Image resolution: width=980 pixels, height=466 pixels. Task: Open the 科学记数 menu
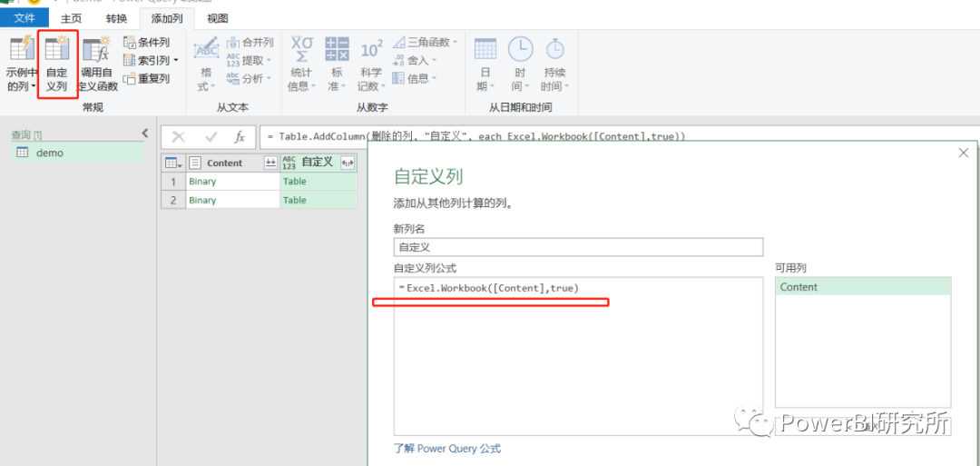(x=371, y=64)
